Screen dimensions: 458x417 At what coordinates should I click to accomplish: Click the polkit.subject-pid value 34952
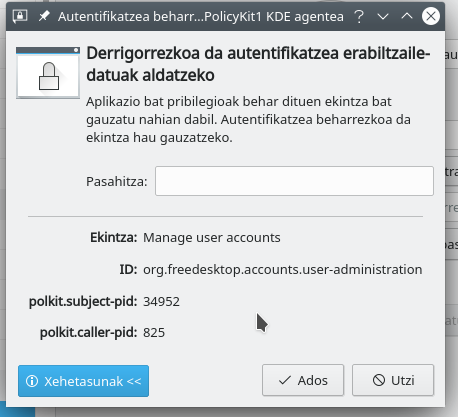pyautogui.click(x=161, y=302)
